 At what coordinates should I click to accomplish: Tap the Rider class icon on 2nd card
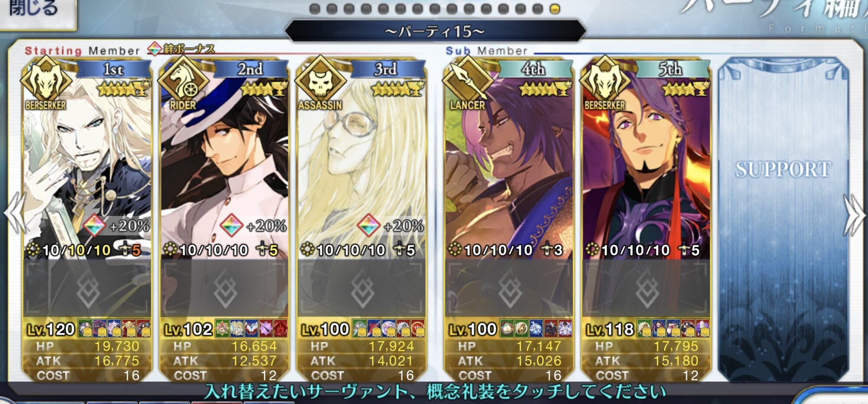pyautogui.click(x=183, y=82)
